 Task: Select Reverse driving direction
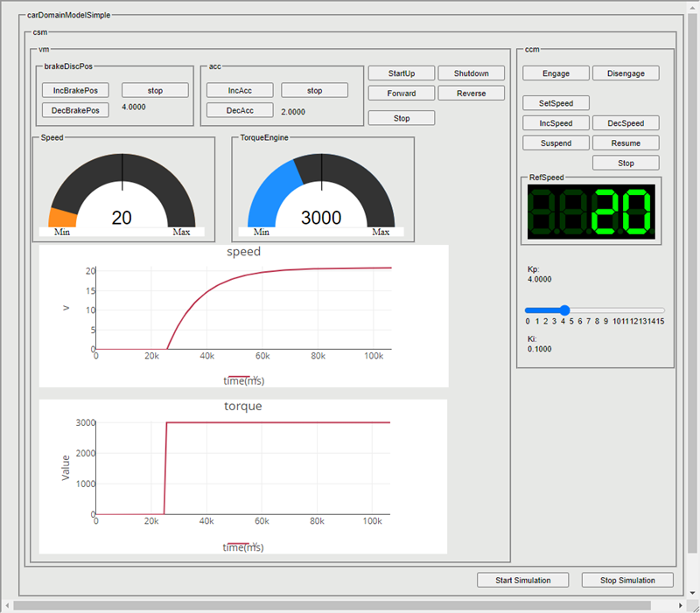(x=472, y=94)
